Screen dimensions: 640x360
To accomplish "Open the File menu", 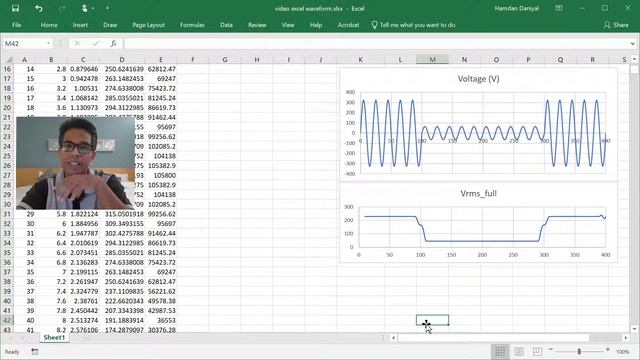I will (17, 25).
